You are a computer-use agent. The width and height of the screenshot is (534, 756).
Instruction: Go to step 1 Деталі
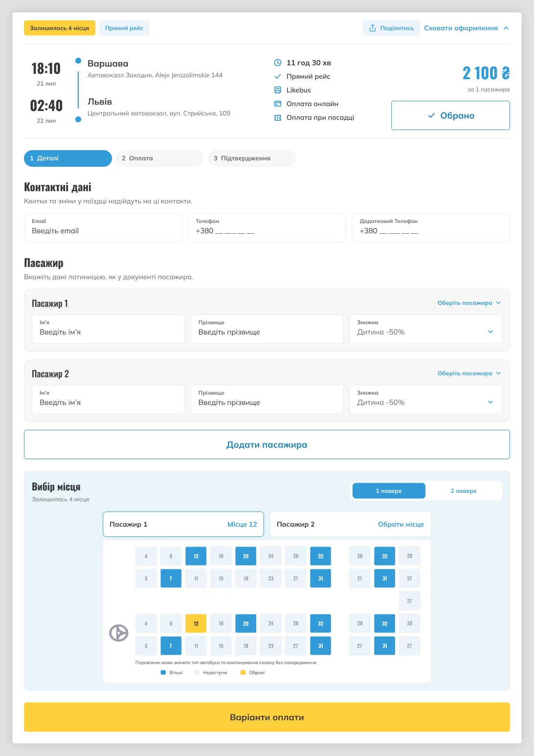pos(68,158)
